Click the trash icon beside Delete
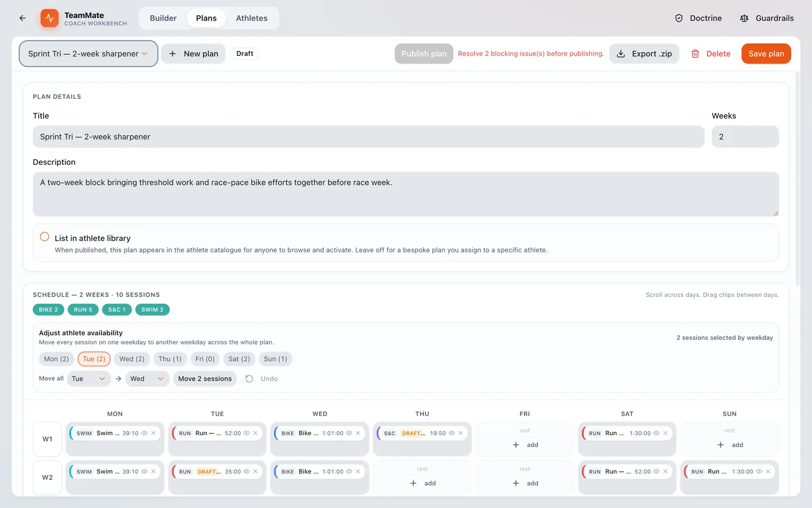This screenshot has width=812, height=508. tap(695, 54)
